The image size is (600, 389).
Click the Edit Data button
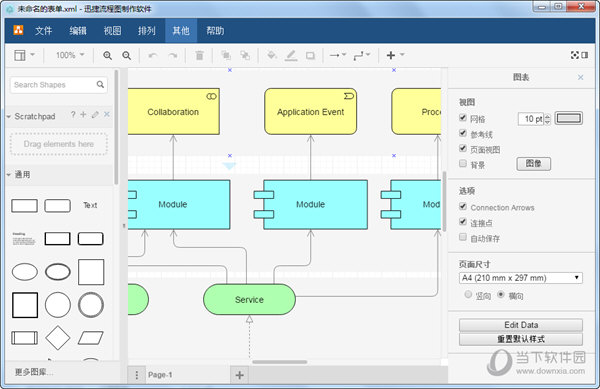521,325
